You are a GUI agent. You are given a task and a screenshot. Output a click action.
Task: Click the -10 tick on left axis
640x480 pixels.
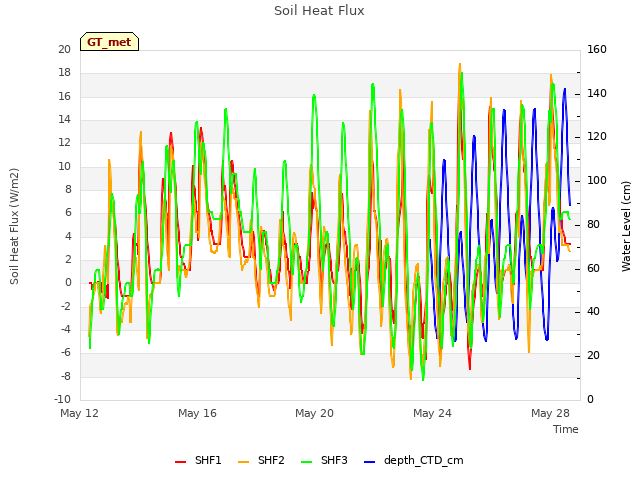point(62,399)
